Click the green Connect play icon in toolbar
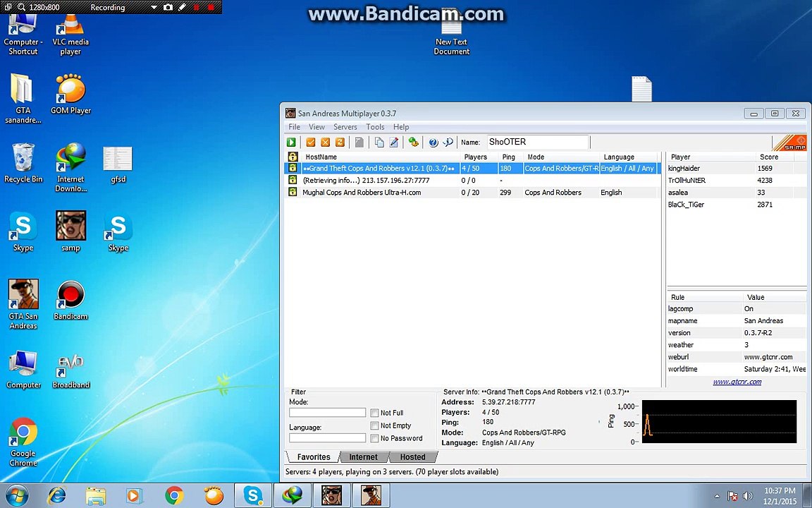Screen dimensions: 812x508 [292, 142]
